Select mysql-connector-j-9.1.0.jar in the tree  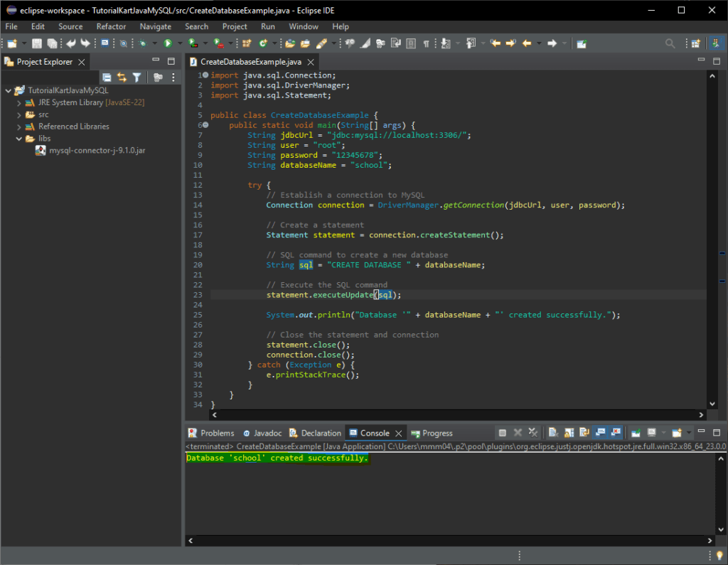(97, 150)
